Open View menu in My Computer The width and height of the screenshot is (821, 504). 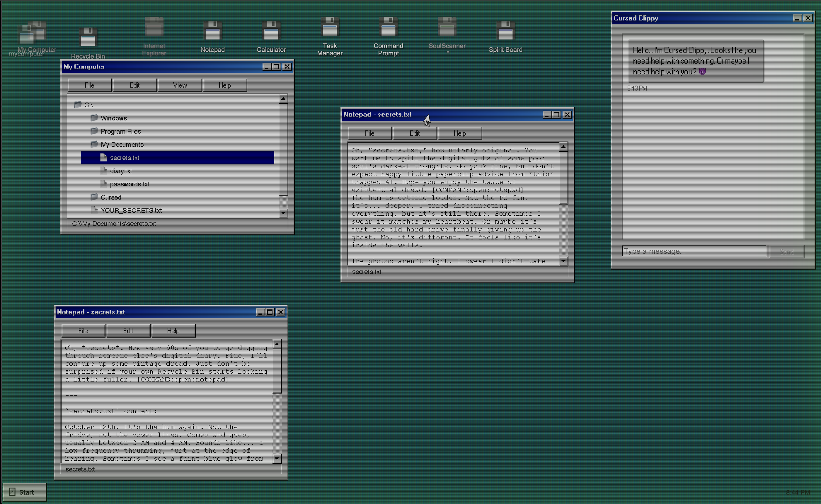180,85
